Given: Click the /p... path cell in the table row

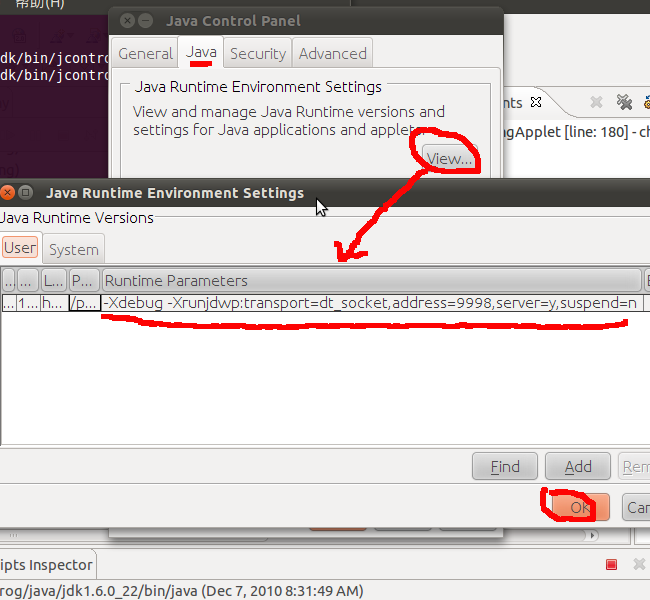Looking at the screenshot, I should [x=85, y=303].
